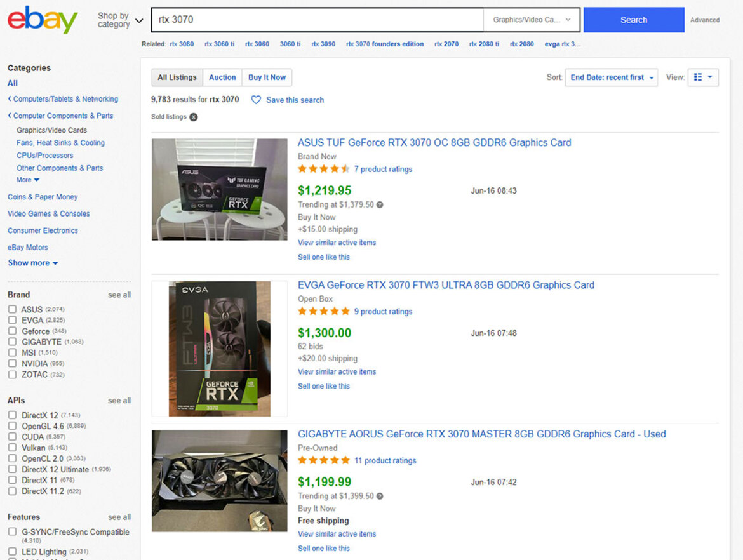Toggle the OpenGL 4.6 checkbox
Image resolution: width=743 pixels, height=560 pixels.
pos(12,427)
